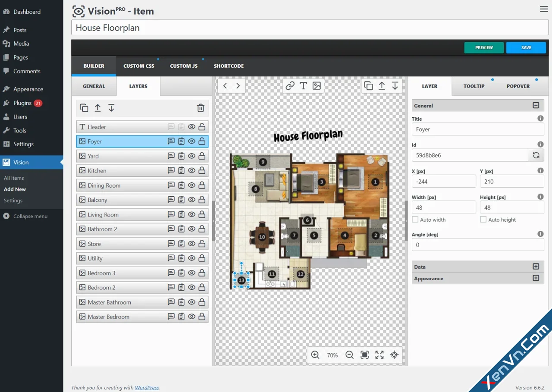The height and width of the screenshot is (392, 552).
Task: Click the Angle field info icon
Action: tap(540, 234)
